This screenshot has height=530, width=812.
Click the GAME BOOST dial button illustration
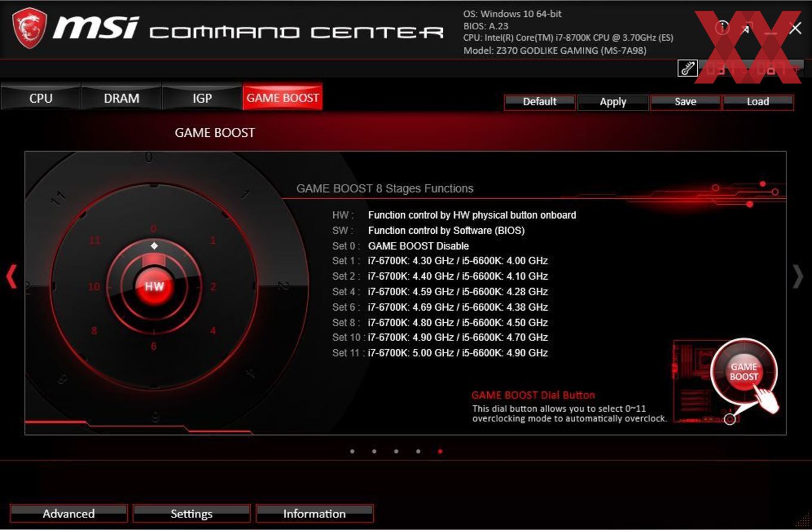pos(744,372)
